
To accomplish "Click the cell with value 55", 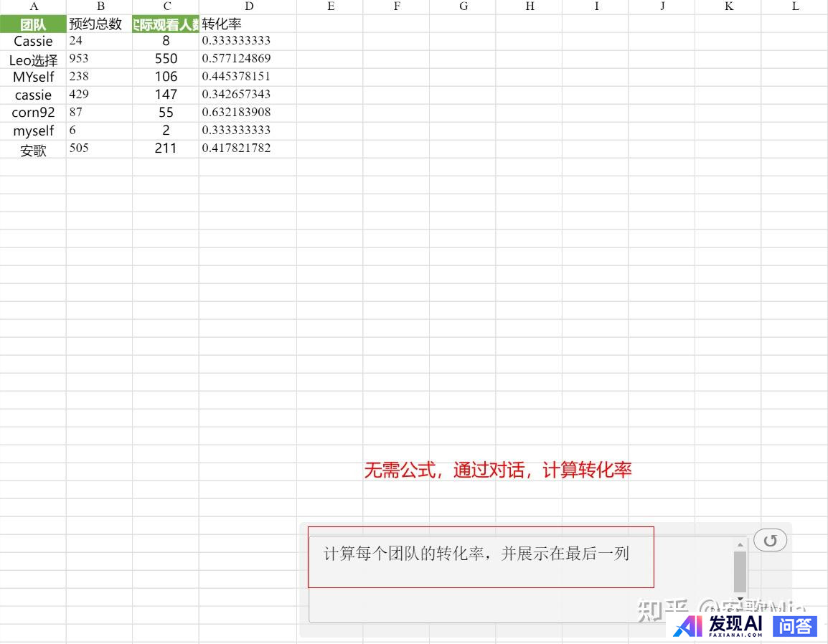I will point(166,113).
